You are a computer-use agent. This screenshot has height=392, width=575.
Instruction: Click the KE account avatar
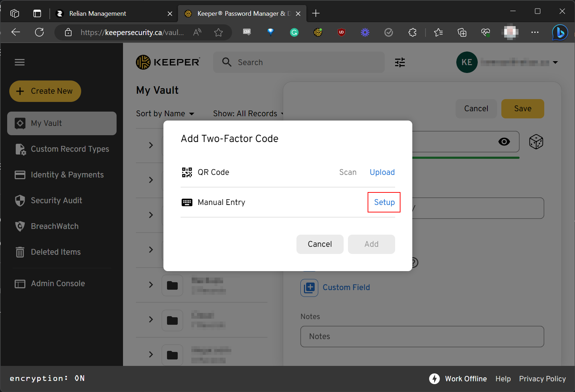click(467, 62)
